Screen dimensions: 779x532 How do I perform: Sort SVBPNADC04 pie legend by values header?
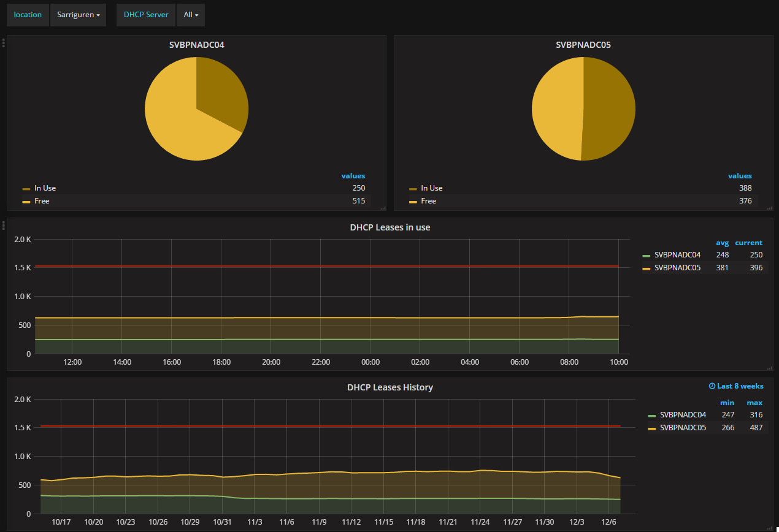(x=353, y=176)
